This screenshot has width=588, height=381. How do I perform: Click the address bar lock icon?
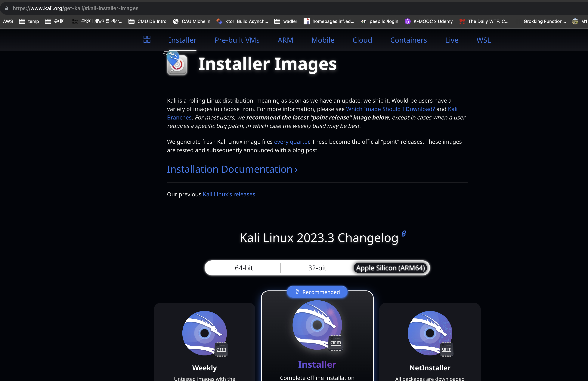pyautogui.click(x=7, y=8)
